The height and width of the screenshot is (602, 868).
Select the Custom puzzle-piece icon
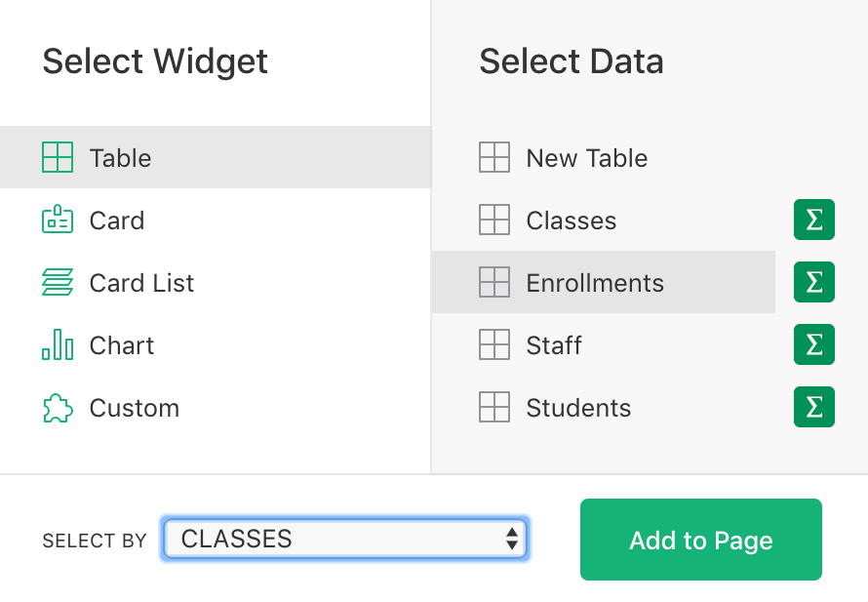[58, 407]
